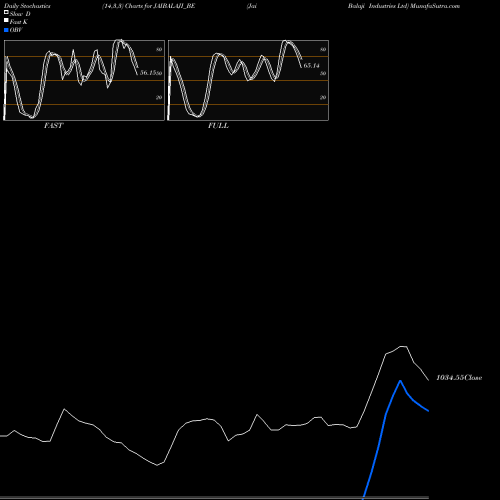Screen dimensions: 500x500
Task: Click the 1034.55 Close price label
Action: 459,378
